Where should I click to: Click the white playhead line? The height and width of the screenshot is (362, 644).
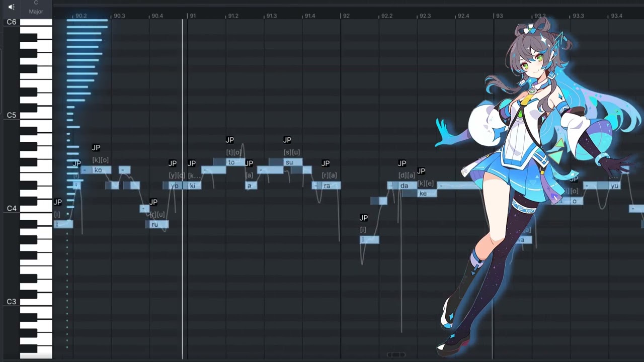[183, 189]
